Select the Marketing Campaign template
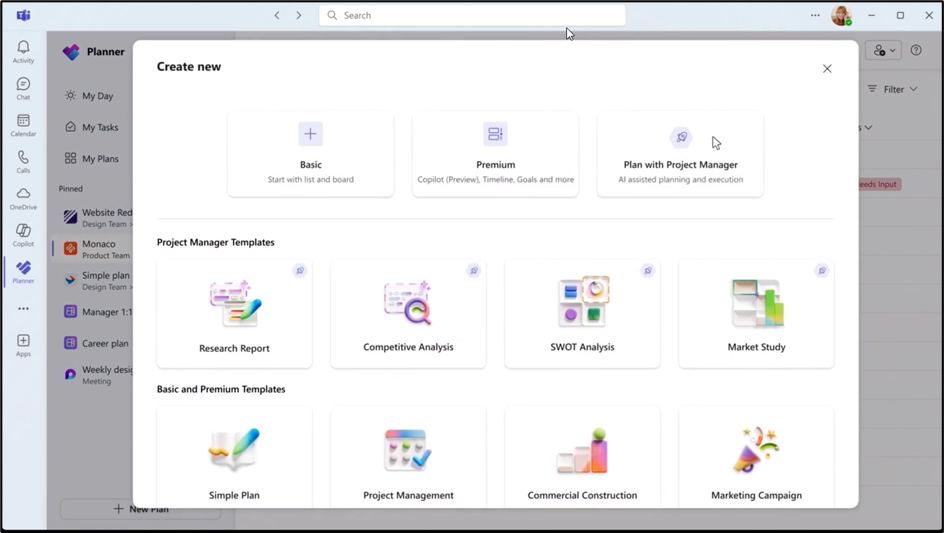The height and width of the screenshot is (533, 944). click(x=756, y=457)
